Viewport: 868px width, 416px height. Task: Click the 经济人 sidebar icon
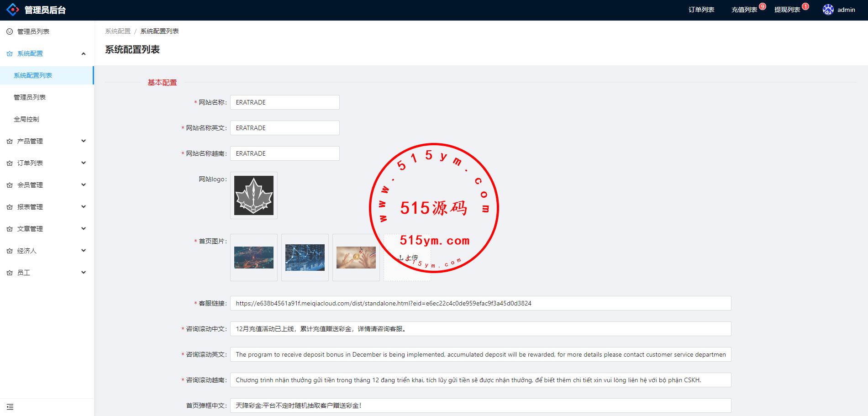point(10,251)
